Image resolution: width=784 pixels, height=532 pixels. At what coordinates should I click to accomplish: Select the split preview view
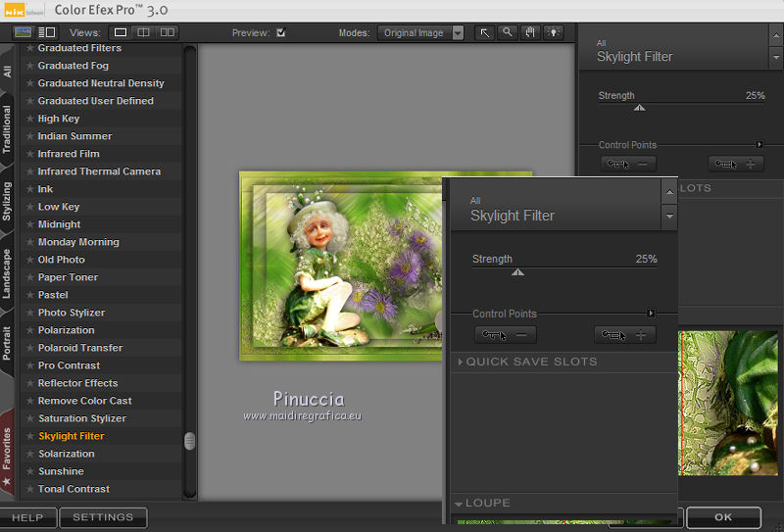tap(143, 32)
